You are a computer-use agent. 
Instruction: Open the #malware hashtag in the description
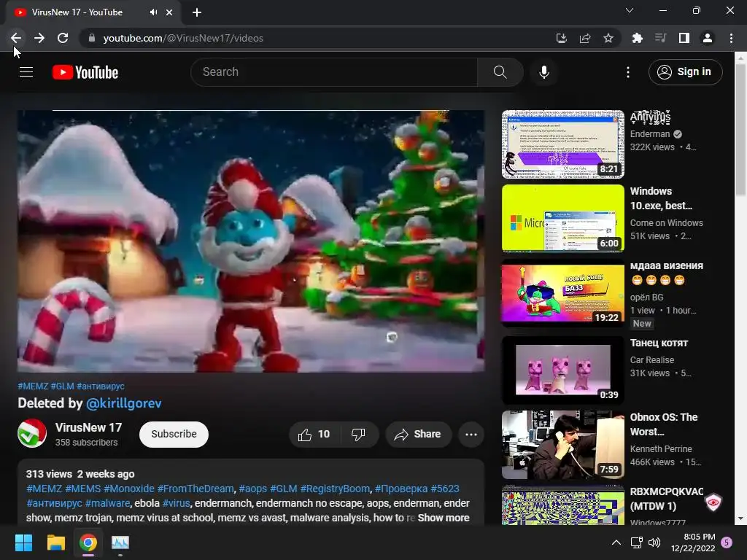(x=108, y=503)
